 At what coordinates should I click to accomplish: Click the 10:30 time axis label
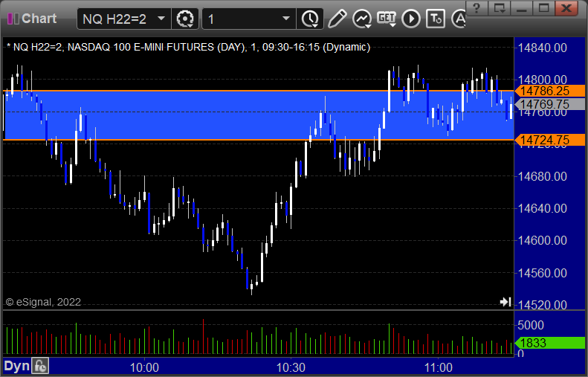pos(291,367)
